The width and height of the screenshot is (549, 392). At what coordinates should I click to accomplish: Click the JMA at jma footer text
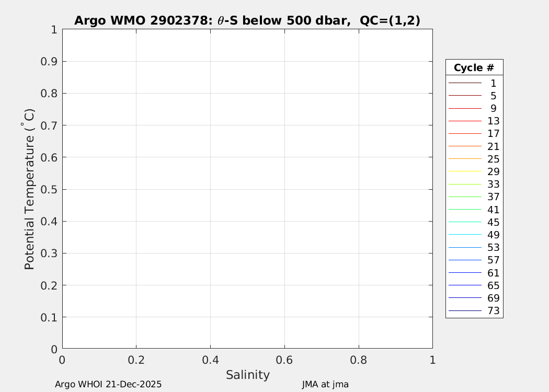click(x=325, y=384)
